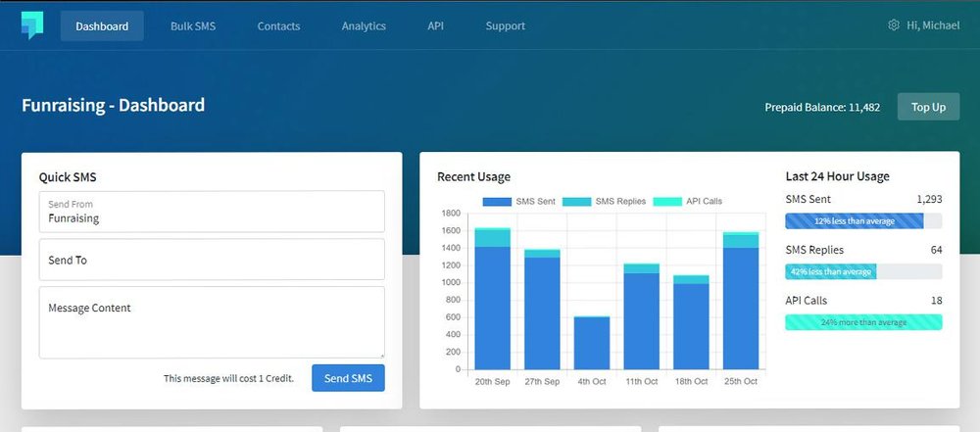This screenshot has width=980, height=432.
Task: Click the 25th Oct bar
Action: [741, 301]
